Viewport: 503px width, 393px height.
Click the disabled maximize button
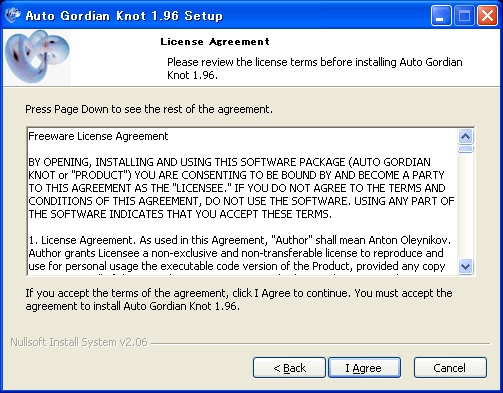pyautogui.click(x=464, y=15)
